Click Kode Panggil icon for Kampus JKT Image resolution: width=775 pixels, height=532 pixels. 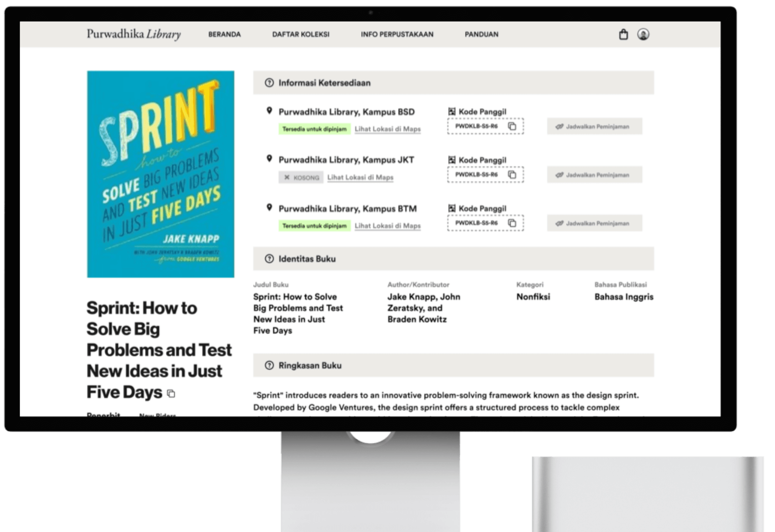pos(452,160)
